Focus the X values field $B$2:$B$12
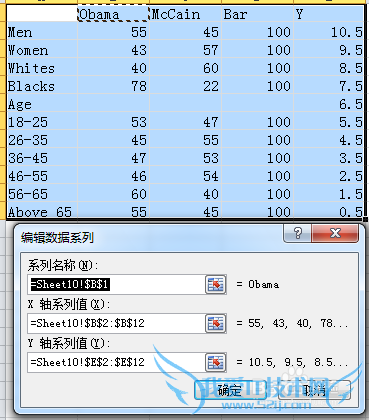 116,323
